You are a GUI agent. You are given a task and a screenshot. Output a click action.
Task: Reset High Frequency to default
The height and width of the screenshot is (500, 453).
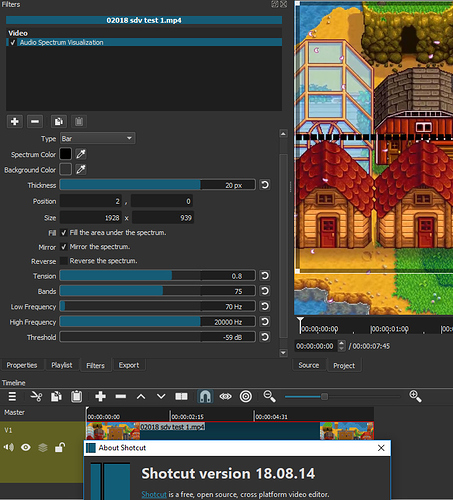(265, 322)
